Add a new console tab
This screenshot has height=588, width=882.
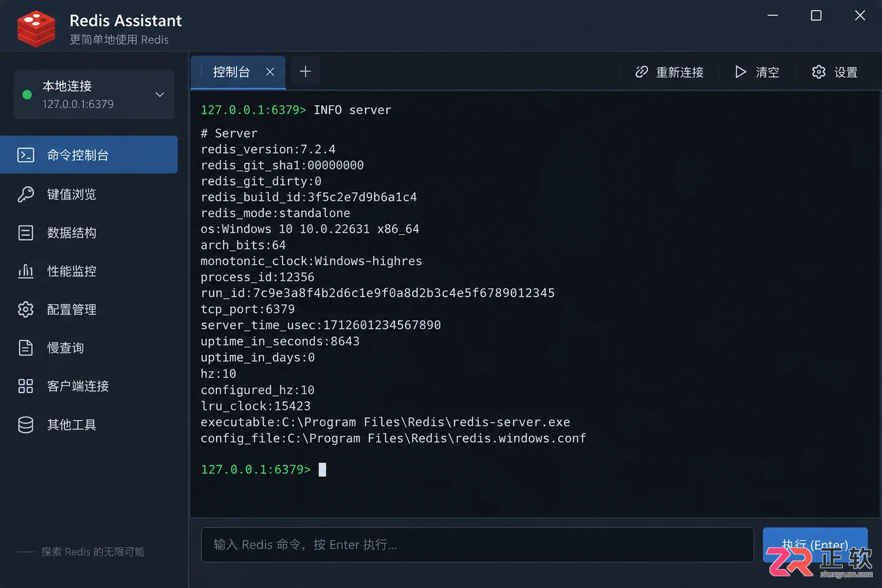click(305, 72)
